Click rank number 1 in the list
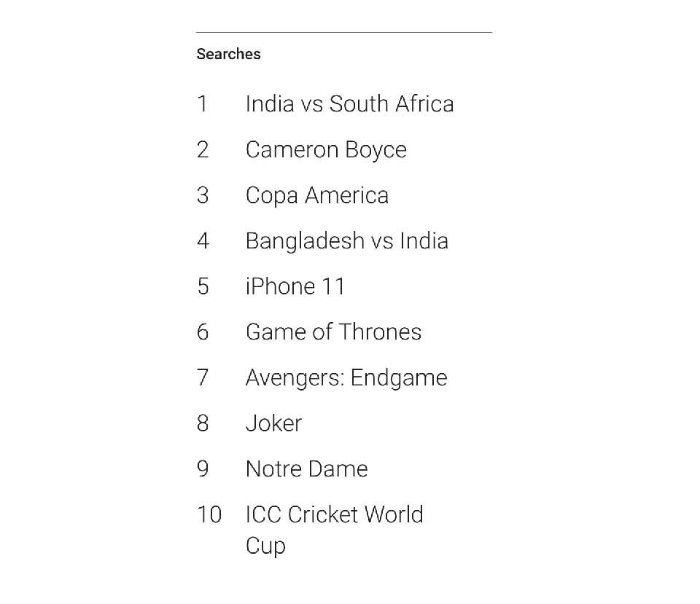 (203, 104)
